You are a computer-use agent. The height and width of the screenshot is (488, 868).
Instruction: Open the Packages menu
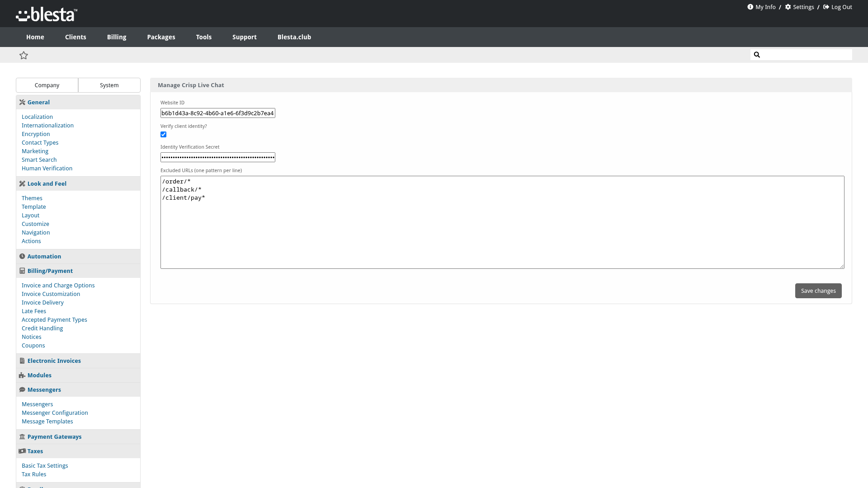pyautogui.click(x=161, y=37)
